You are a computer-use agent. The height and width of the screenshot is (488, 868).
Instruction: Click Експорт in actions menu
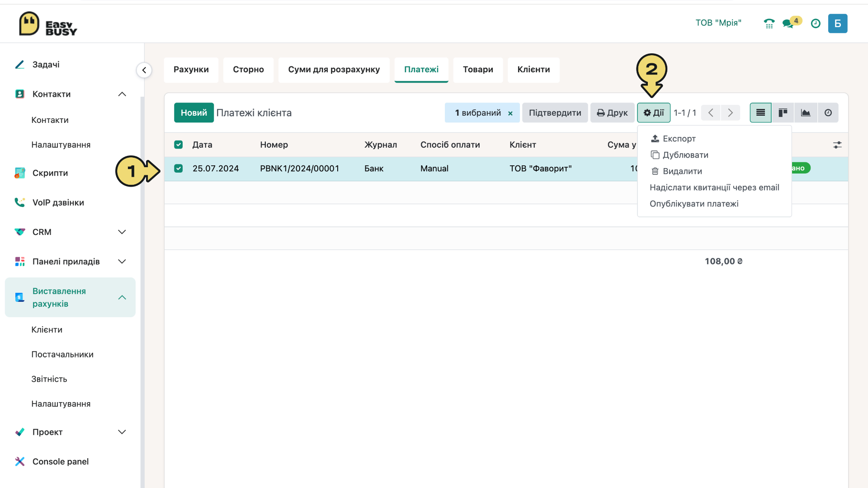pyautogui.click(x=673, y=139)
